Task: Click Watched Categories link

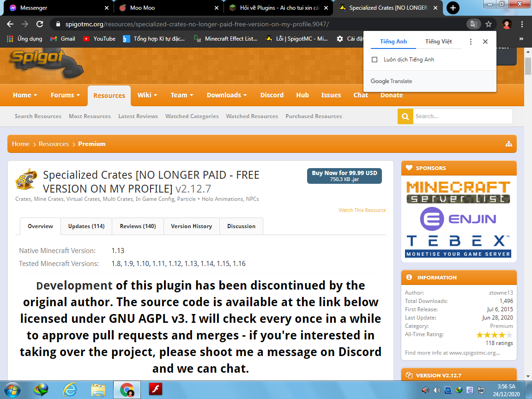Action: pos(192,116)
